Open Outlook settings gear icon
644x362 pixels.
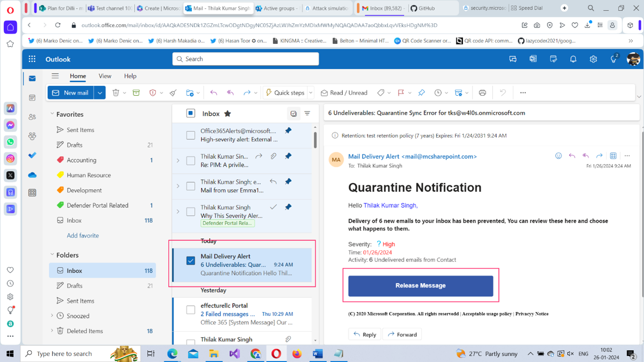point(593,59)
